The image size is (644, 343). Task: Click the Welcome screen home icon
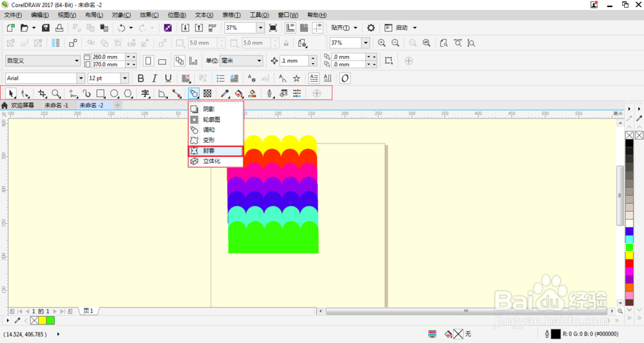5,106
